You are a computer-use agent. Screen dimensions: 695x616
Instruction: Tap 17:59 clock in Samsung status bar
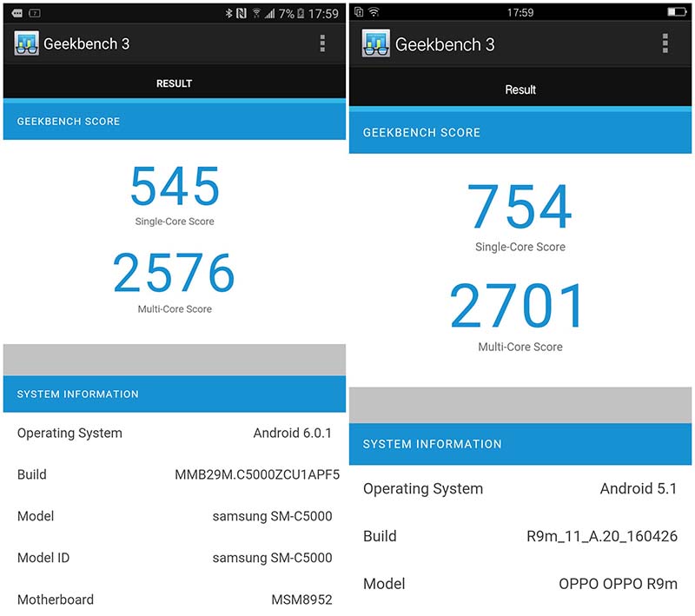pyautogui.click(x=323, y=14)
